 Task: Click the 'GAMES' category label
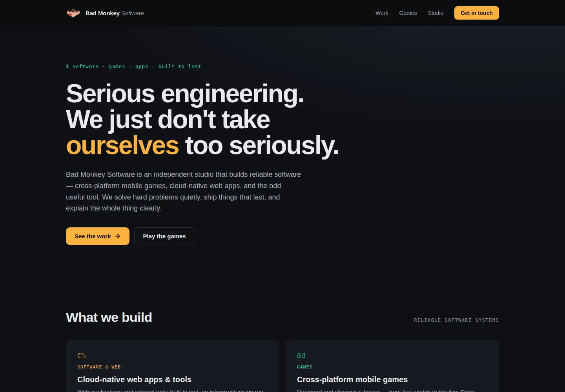pyautogui.click(x=304, y=367)
